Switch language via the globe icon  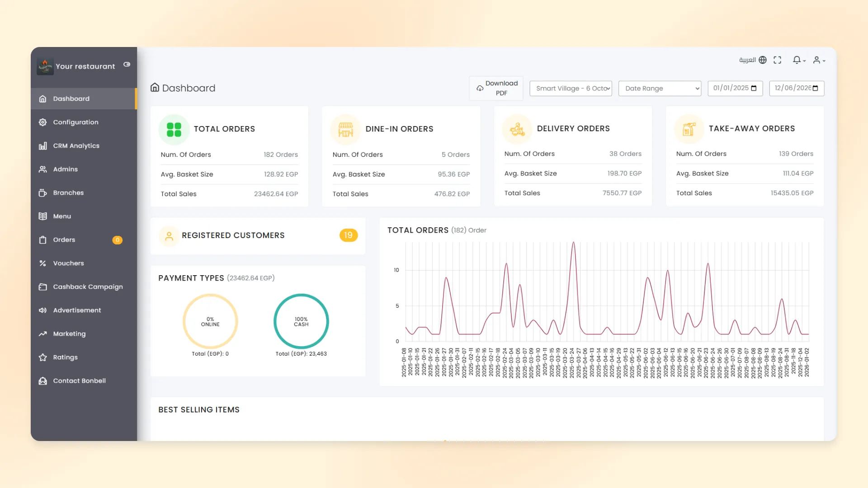coord(763,60)
